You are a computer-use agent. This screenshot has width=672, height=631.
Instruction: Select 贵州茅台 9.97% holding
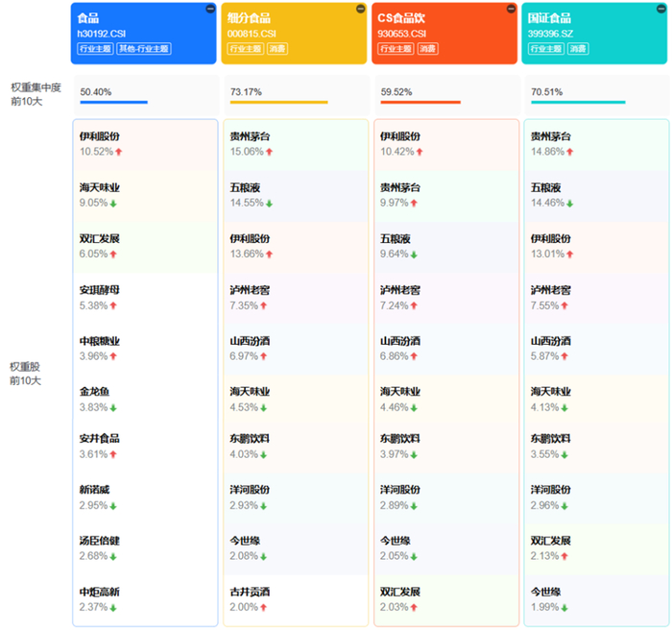pos(446,196)
